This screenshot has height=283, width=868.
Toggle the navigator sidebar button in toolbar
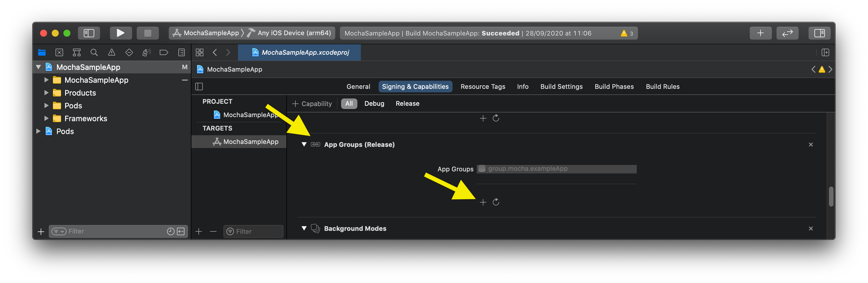click(x=89, y=33)
